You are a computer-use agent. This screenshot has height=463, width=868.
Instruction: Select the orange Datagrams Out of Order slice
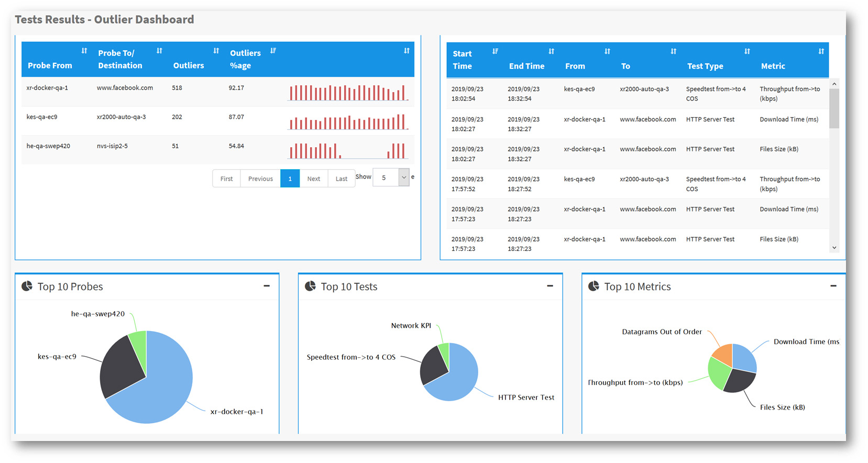click(723, 355)
